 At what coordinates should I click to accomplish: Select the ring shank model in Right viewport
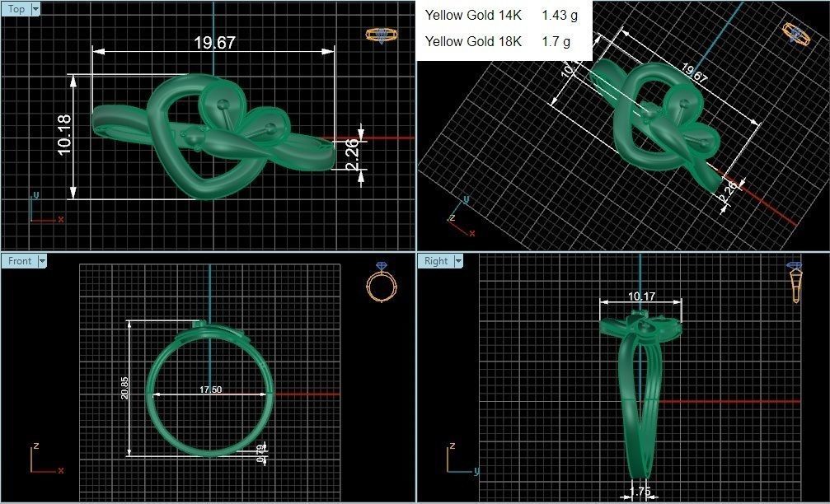pyautogui.click(x=641, y=395)
